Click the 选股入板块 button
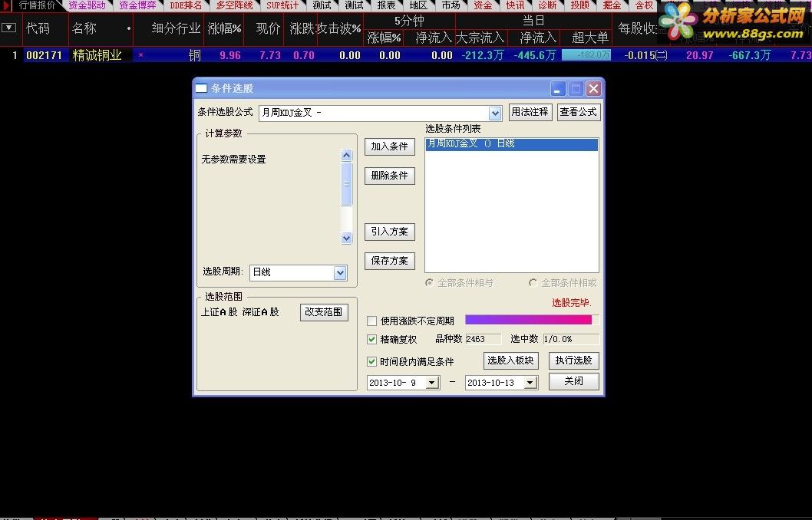812x520 pixels. (510, 360)
